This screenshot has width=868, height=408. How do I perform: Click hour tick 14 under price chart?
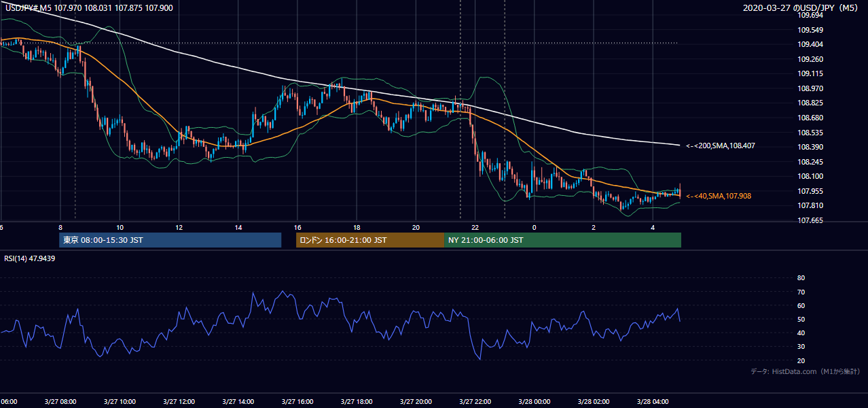coord(238,227)
